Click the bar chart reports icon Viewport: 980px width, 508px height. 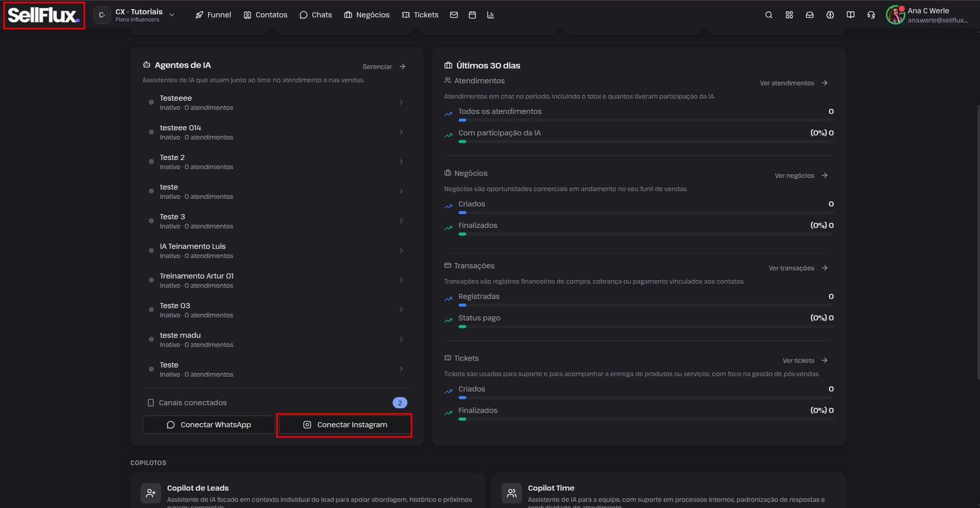(x=491, y=15)
